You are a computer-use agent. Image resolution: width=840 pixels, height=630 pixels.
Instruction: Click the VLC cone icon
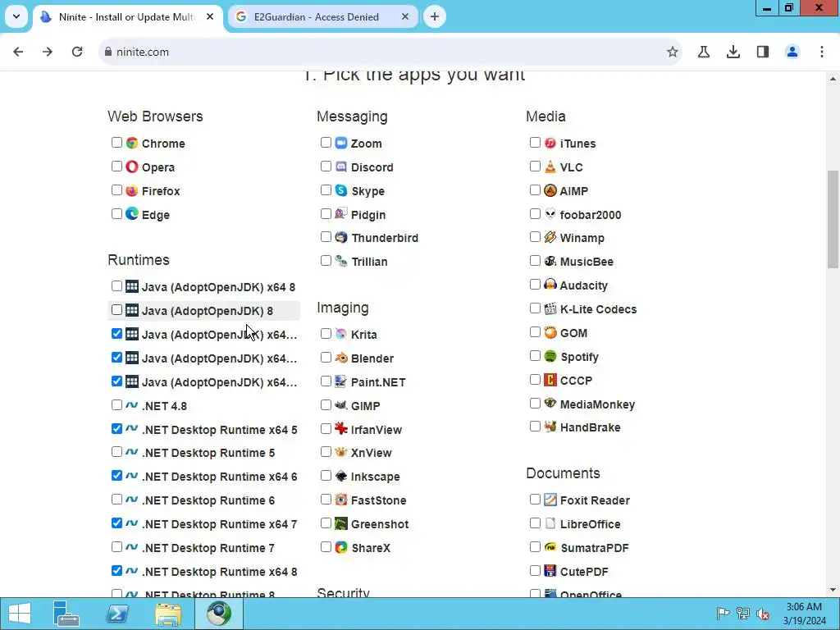click(550, 167)
